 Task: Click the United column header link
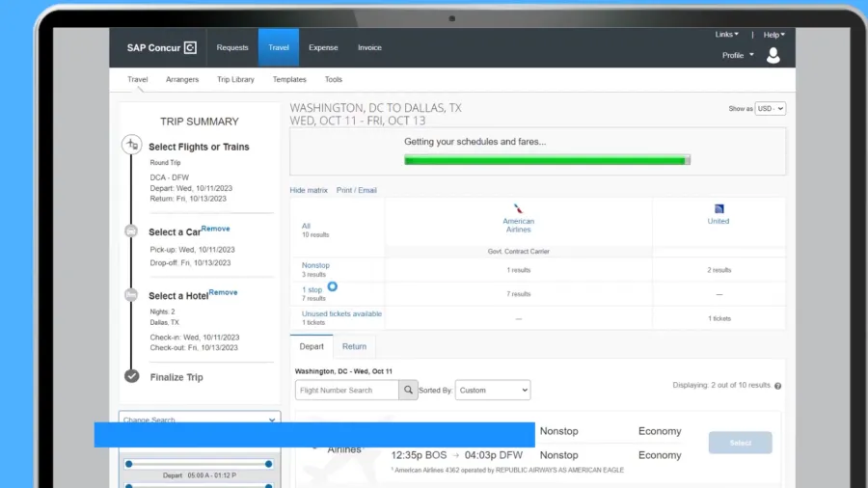tap(719, 221)
